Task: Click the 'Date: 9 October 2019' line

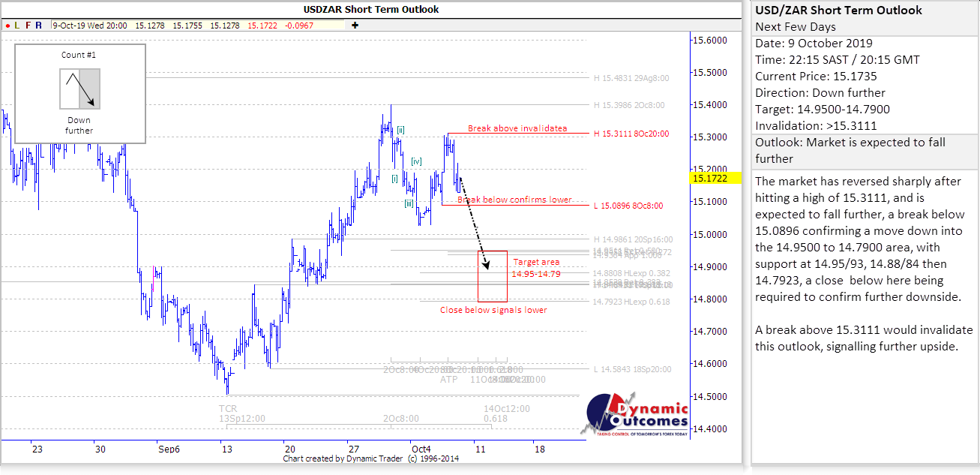Action: pos(814,44)
